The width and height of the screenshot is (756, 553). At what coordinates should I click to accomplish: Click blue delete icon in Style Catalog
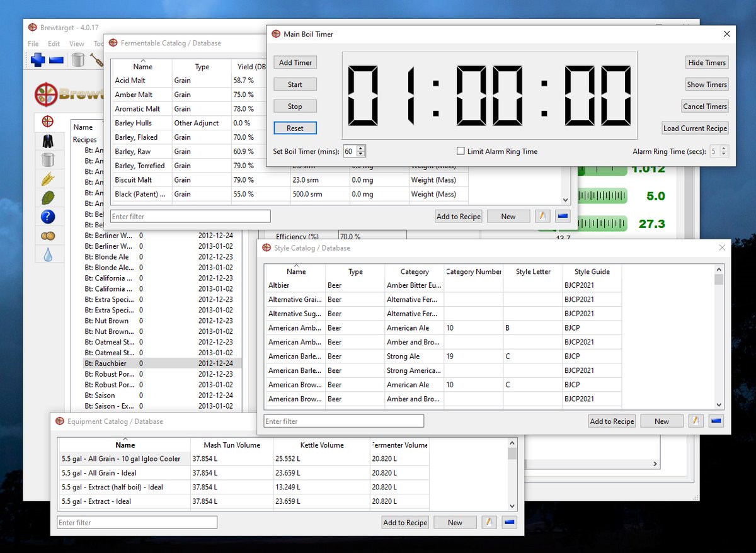716,421
